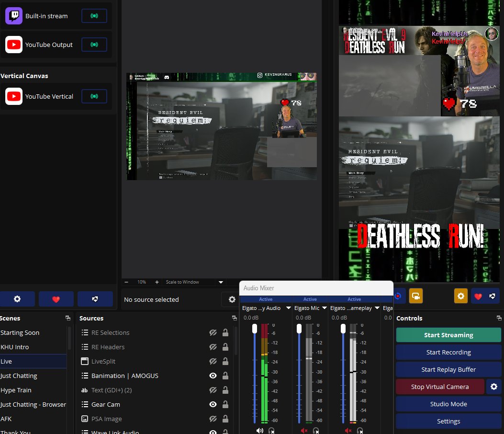Image resolution: width=504 pixels, height=434 pixels.
Task: Enable Studio Mode
Action: coord(448,404)
